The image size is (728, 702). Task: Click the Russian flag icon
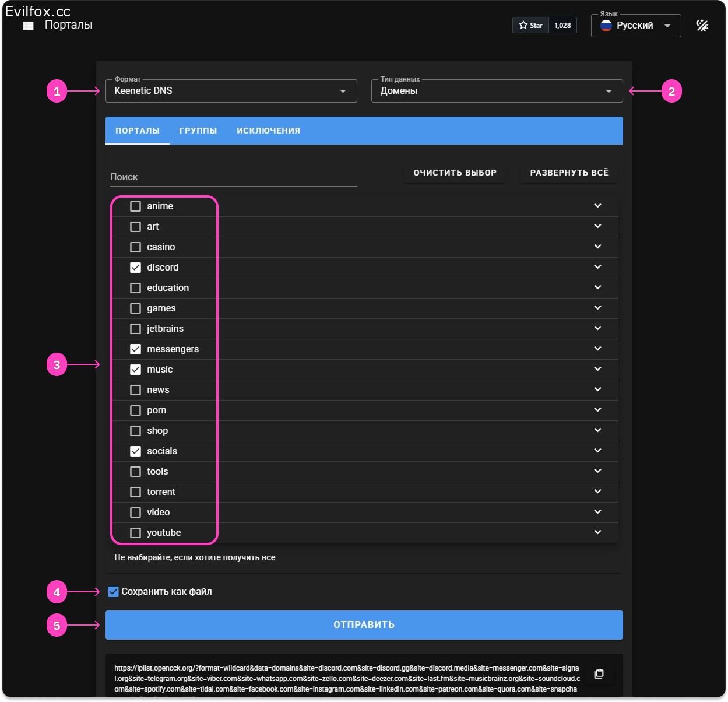[606, 26]
